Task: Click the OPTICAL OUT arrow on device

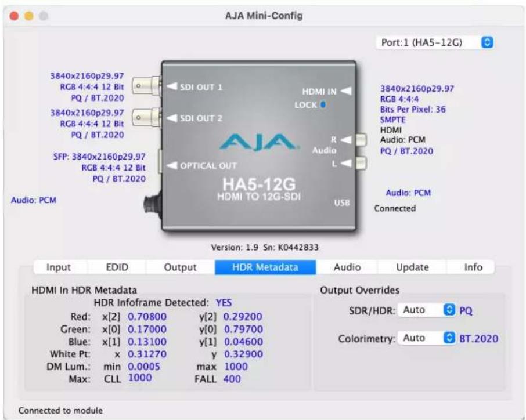Action: pos(172,165)
